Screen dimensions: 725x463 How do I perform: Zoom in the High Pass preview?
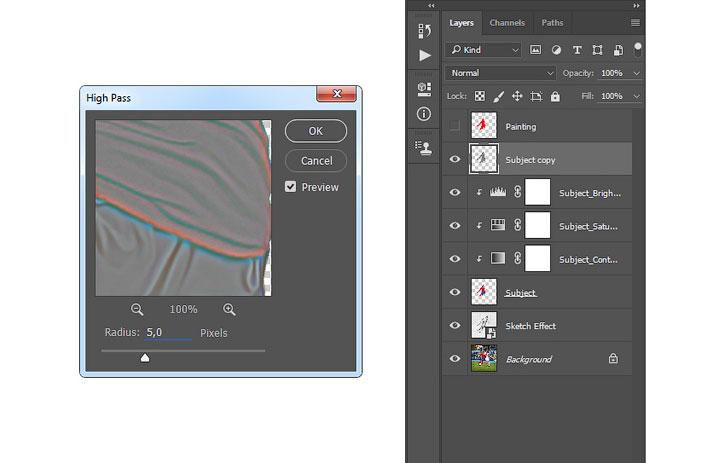pos(229,309)
